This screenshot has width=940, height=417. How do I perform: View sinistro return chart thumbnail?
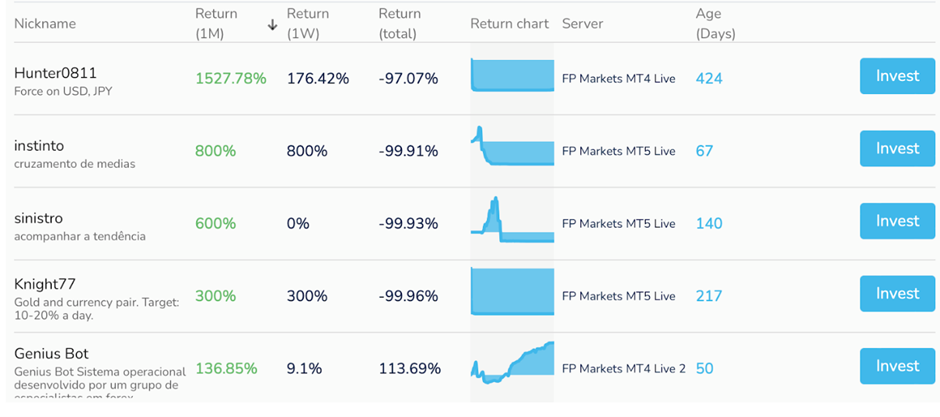click(513, 219)
